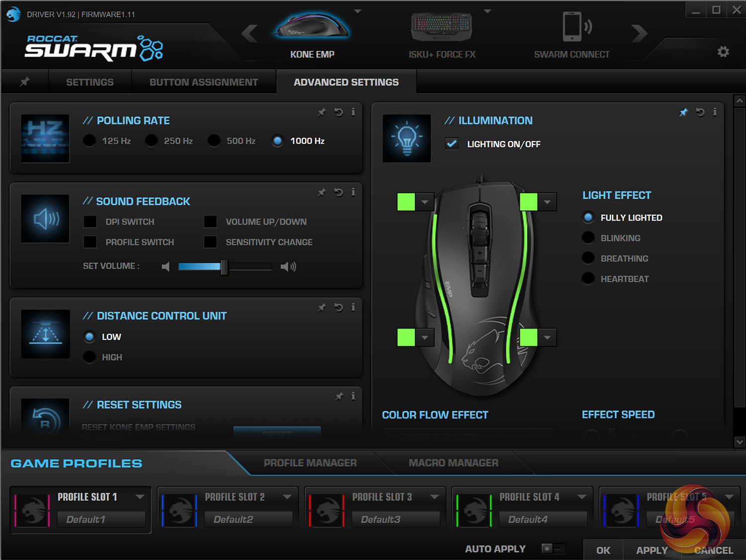Set Distance Control Unit to High

click(x=90, y=357)
